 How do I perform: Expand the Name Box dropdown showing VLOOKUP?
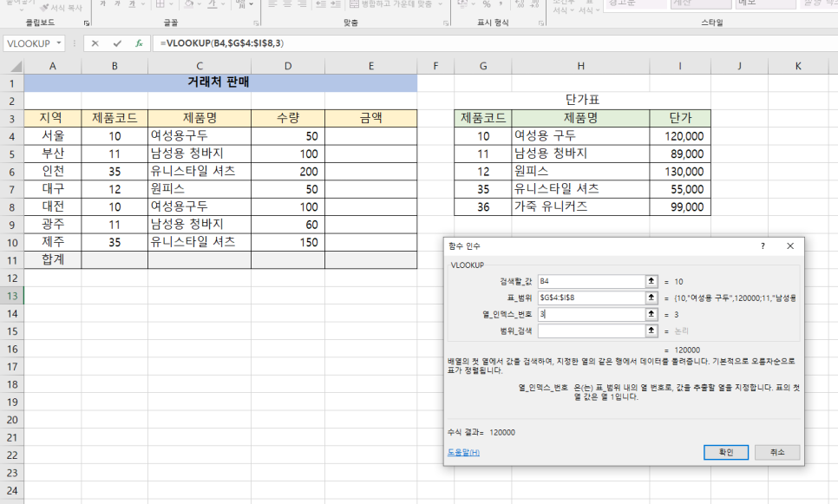point(58,43)
